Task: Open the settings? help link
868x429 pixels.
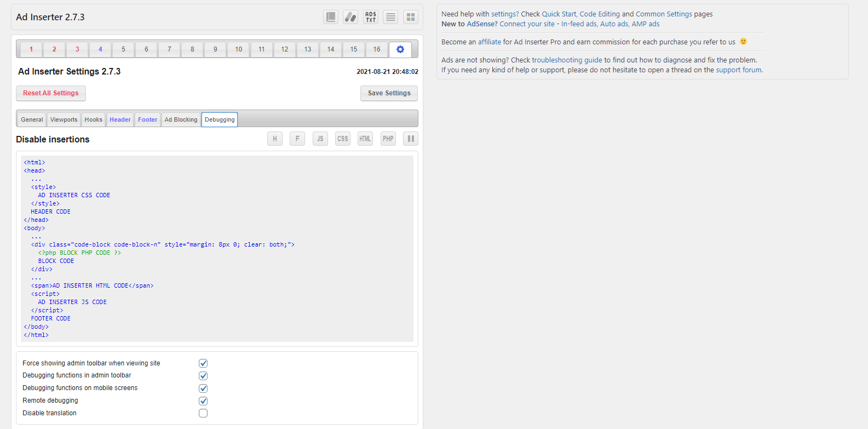Action: point(505,14)
